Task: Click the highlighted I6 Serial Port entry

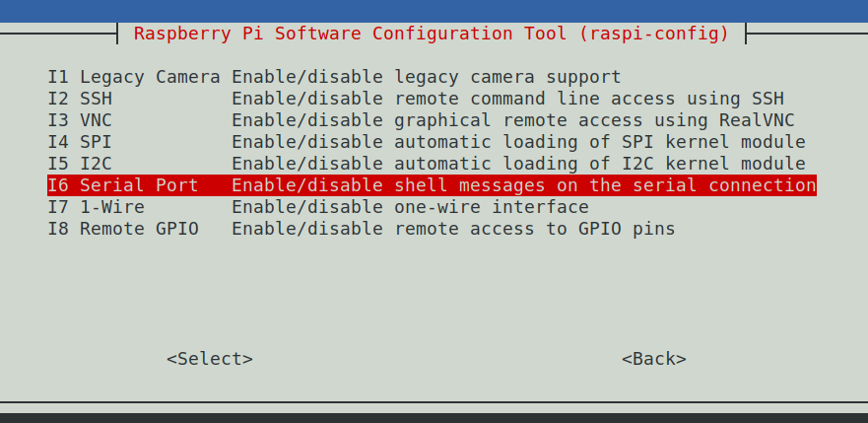Action: point(432,185)
